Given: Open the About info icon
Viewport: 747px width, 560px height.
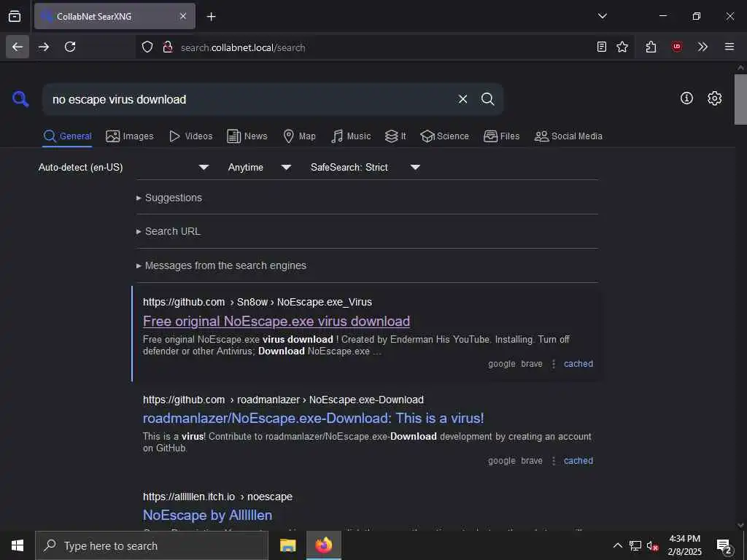Looking at the screenshot, I should (x=686, y=98).
